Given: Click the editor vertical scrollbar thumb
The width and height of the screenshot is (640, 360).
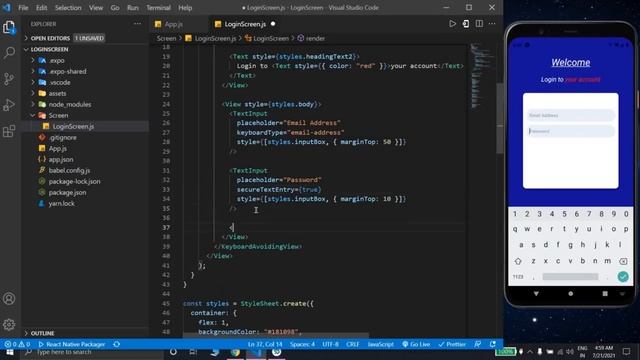Looking at the screenshot, I should click(x=500, y=118).
